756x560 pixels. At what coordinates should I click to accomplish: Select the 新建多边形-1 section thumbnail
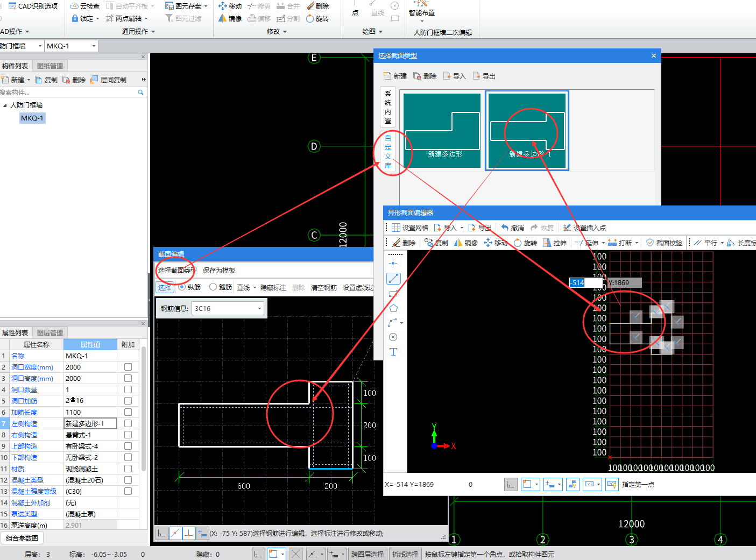[527, 130]
